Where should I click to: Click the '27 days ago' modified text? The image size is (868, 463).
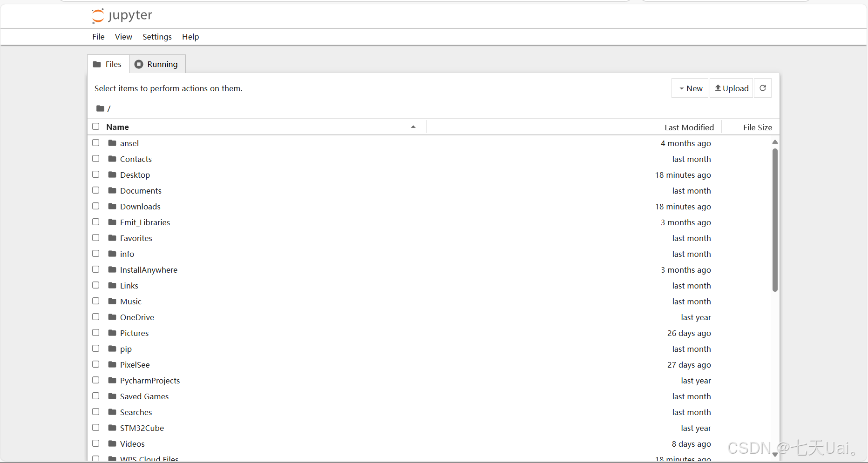pos(689,365)
